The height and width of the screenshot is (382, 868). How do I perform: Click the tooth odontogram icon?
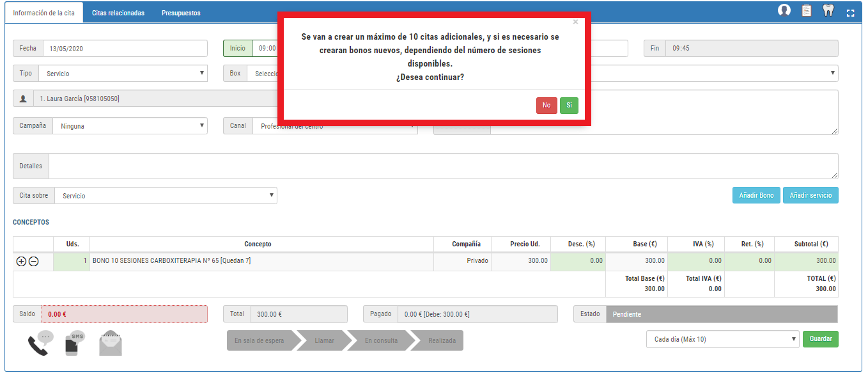pyautogui.click(x=828, y=11)
